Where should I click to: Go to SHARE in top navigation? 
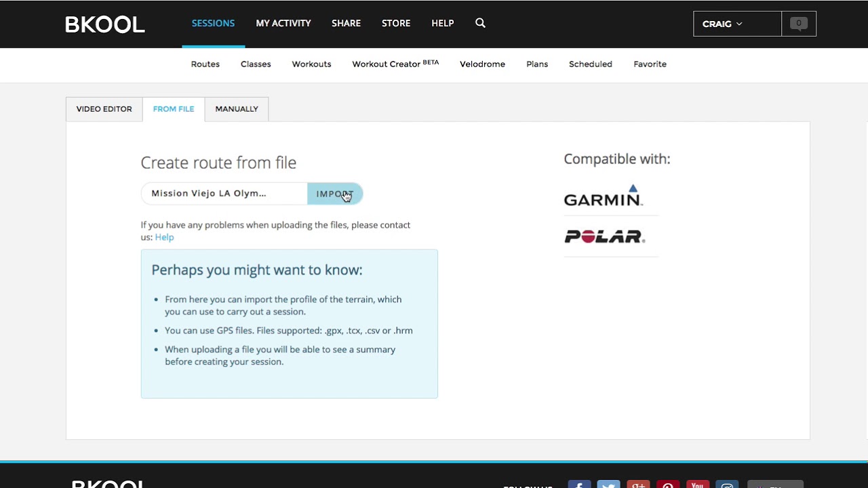(x=346, y=23)
